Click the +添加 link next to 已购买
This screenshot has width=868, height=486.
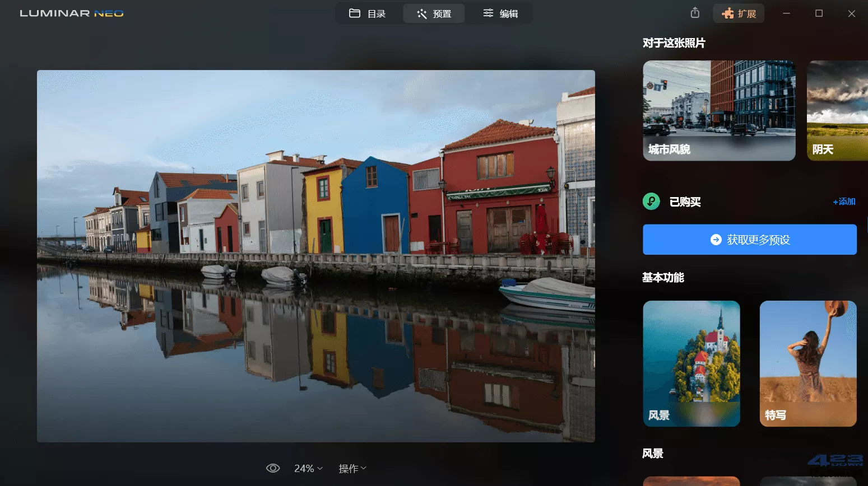coord(843,202)
